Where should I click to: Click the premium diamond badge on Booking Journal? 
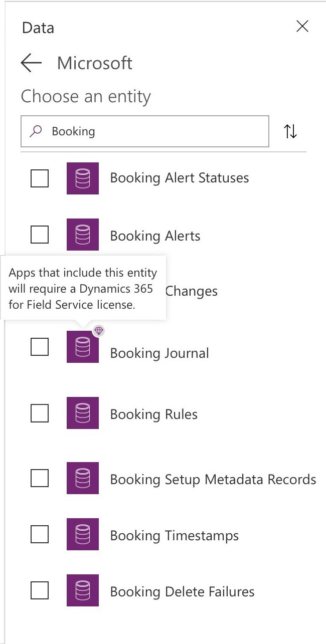point(99,330)
